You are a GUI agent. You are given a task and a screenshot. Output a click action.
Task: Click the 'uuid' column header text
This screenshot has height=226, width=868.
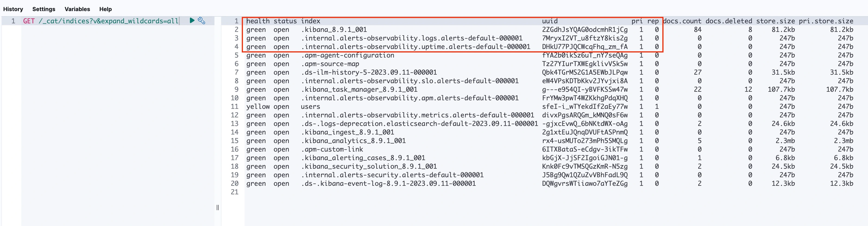tap(550, 21)
